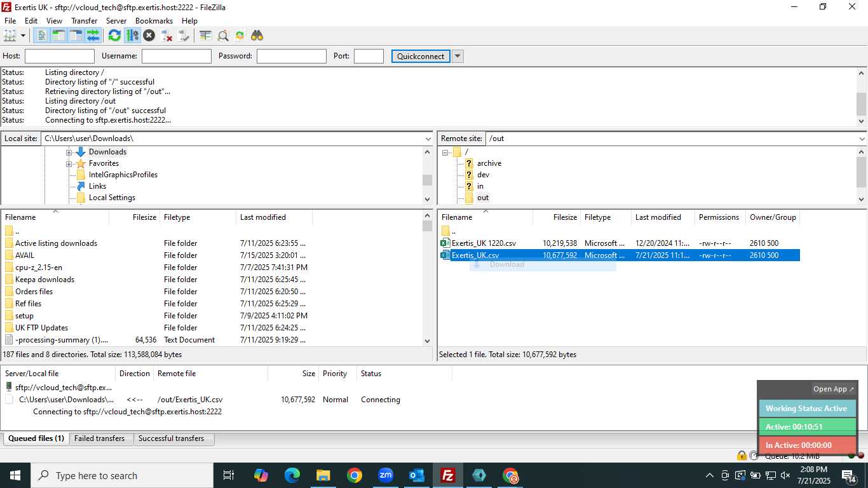Refresh file and folder lists

click(x=114, y=36)
